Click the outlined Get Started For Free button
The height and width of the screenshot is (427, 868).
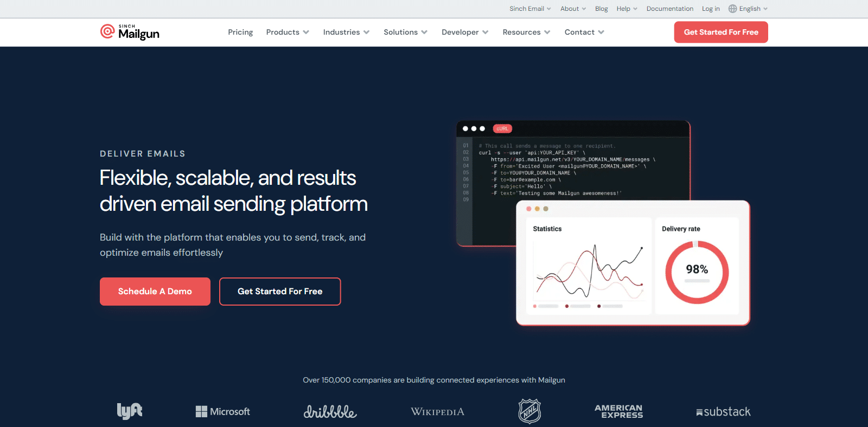tap(280, 292)
